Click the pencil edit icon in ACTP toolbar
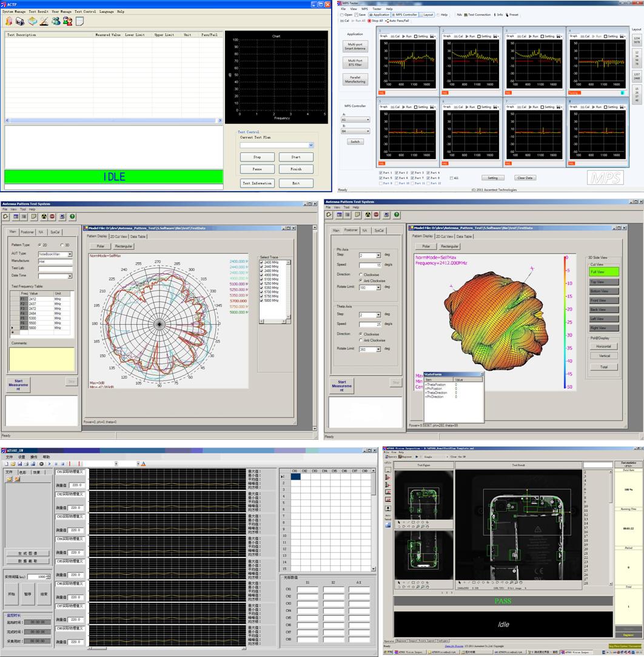This screenshot has height=657, width=644. (44, 21)
